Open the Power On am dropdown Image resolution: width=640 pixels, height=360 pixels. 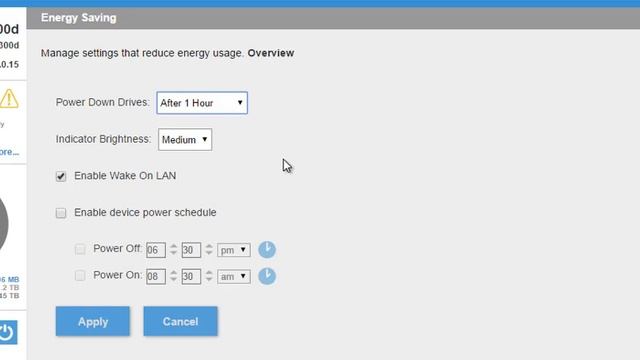click(x=233, y=276)
